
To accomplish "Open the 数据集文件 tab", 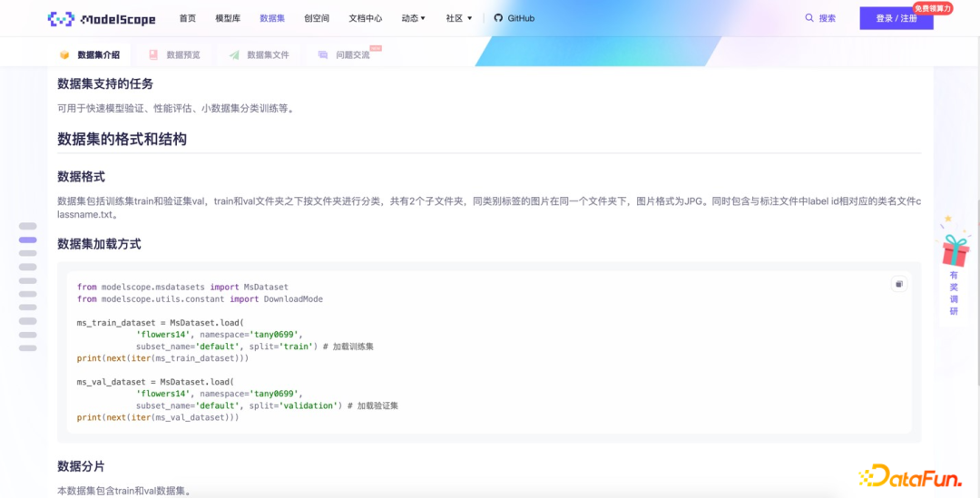I will [x=259, y=55].
